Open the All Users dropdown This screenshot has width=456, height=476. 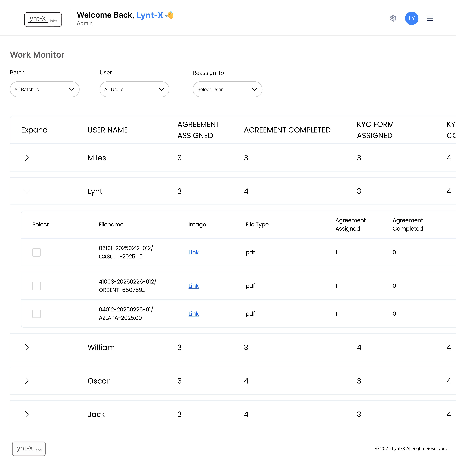point(134,89)
